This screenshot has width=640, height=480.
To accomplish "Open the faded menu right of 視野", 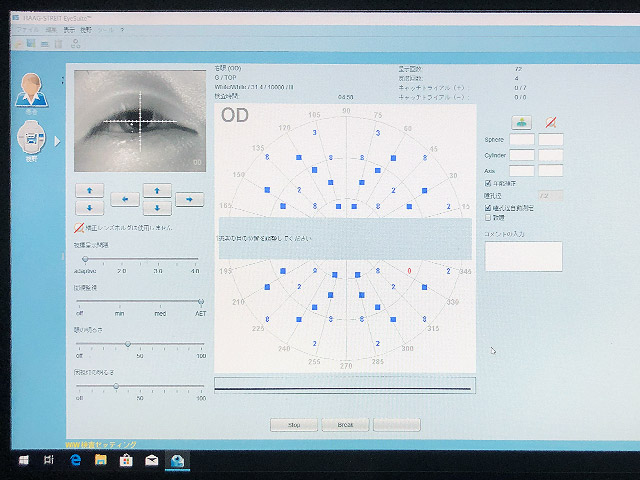I will coord(105,30).
